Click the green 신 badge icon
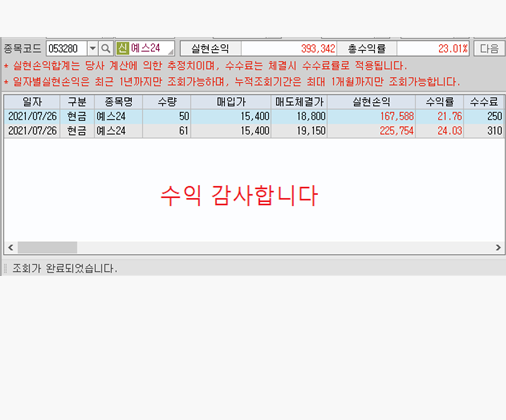The width and height of the screenshot is (506, 420). [x=123, y=48]
